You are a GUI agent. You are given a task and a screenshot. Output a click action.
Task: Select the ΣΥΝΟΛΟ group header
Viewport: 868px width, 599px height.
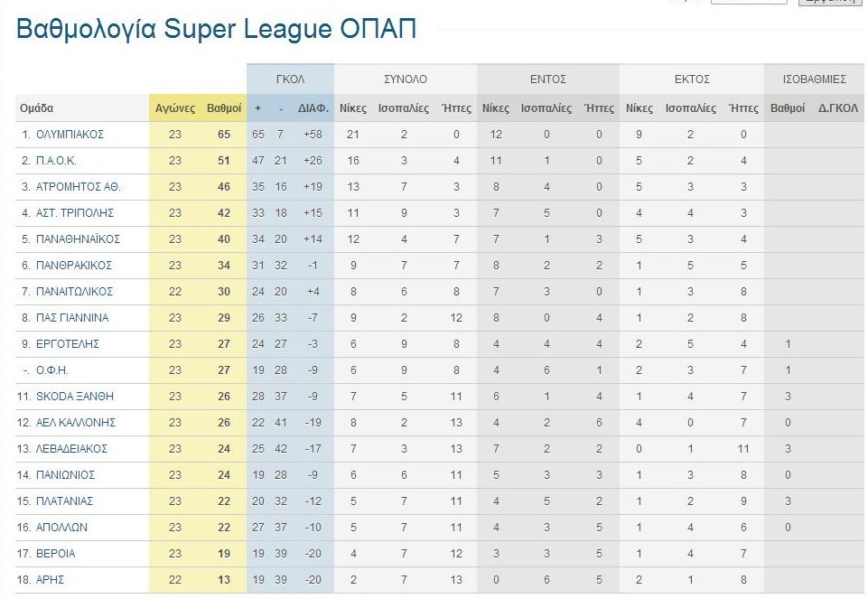pos(405,80)
